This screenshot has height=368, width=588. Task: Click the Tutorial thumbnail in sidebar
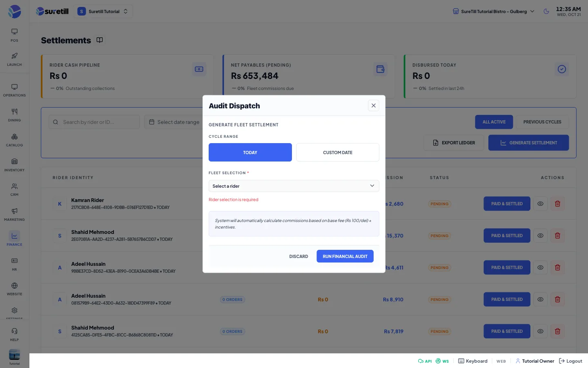pyautogui.click(x=14, y=357)
